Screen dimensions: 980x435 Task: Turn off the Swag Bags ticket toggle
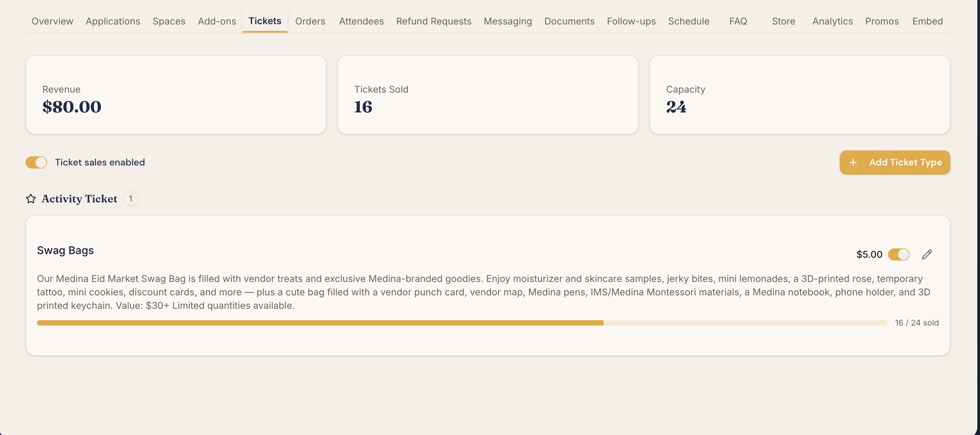click(898, 254)
